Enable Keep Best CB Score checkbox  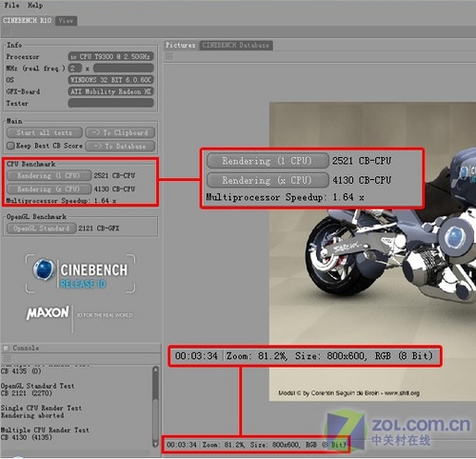(10, 146)
